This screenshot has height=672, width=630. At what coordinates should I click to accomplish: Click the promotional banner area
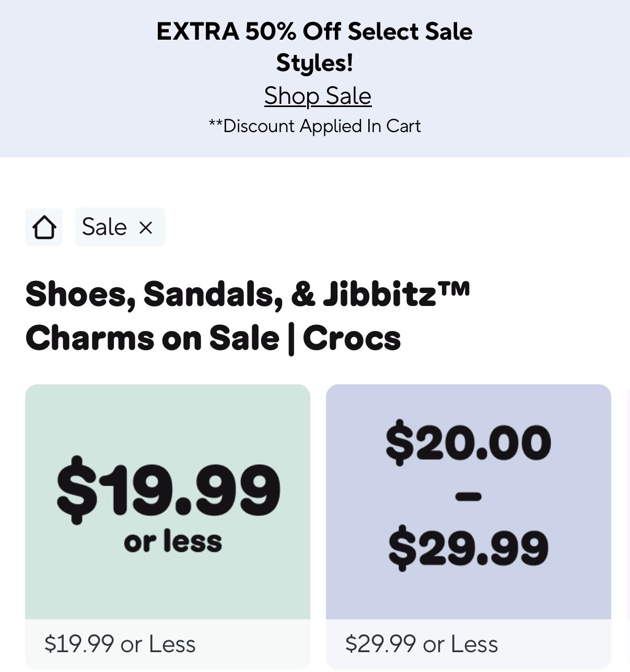point(314,77)
